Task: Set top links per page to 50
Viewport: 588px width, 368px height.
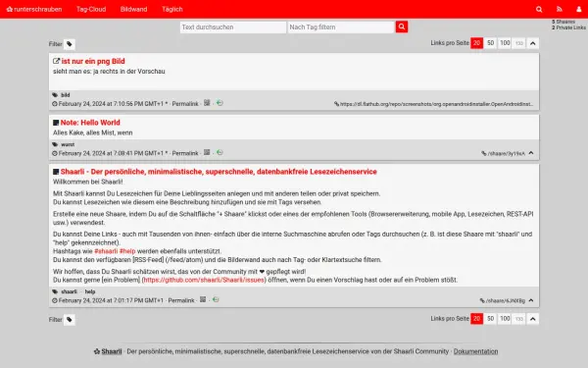Action: 490,43
